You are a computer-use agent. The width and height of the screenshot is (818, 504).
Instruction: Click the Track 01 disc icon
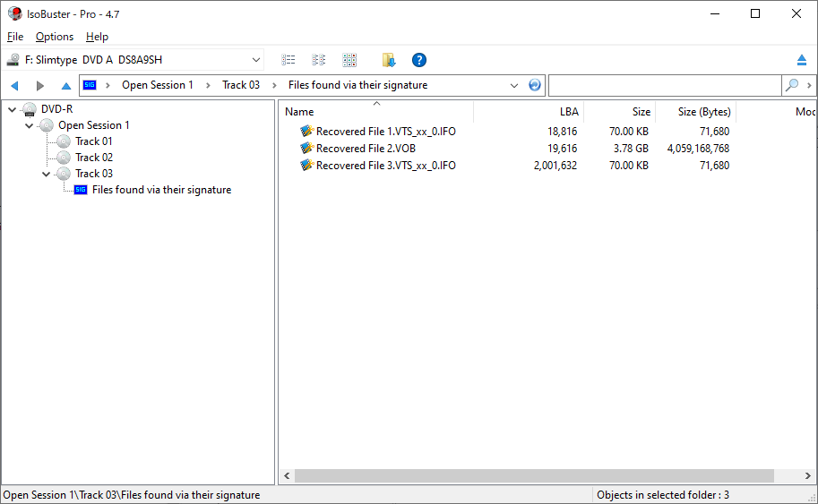[64, 141]
